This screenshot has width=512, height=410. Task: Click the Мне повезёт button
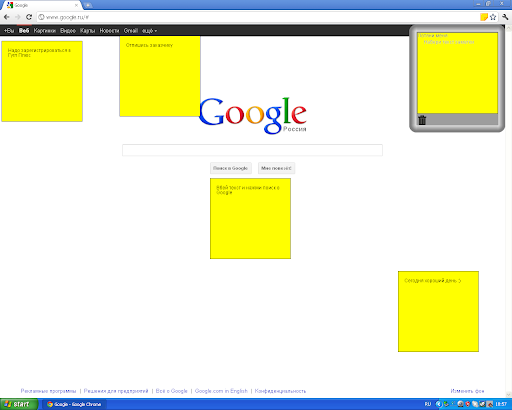coord(276,168)
